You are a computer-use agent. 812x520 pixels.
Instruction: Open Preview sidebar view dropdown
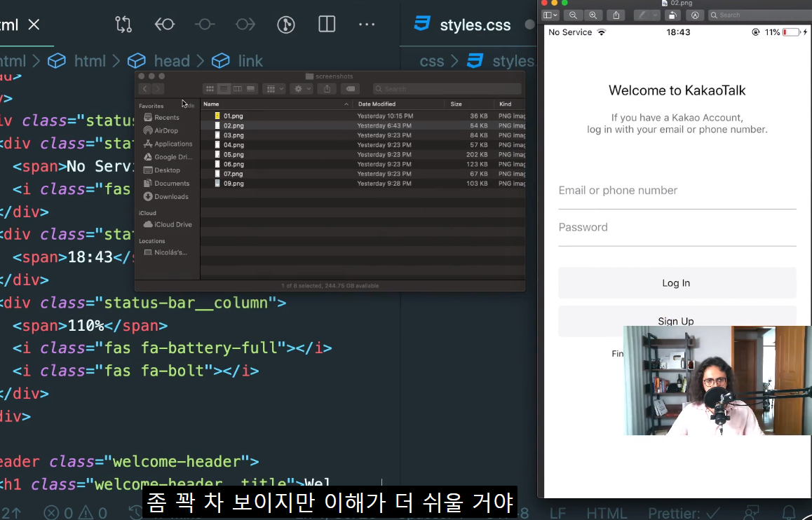[x=550, y=15]
